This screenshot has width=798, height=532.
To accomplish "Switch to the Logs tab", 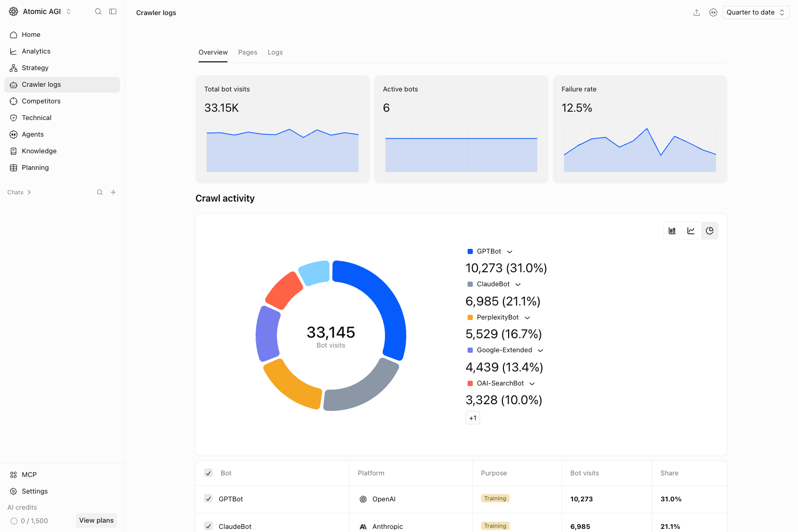I will click(x=275, y=52).
